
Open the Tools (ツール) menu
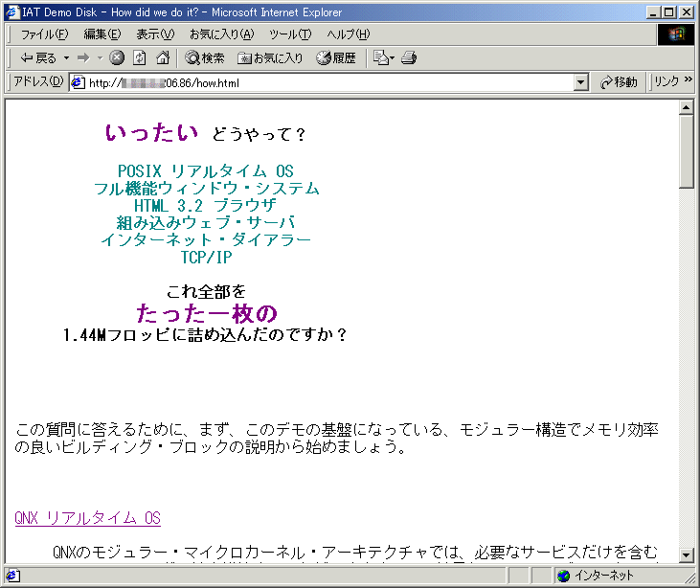[x=290, y=34]
